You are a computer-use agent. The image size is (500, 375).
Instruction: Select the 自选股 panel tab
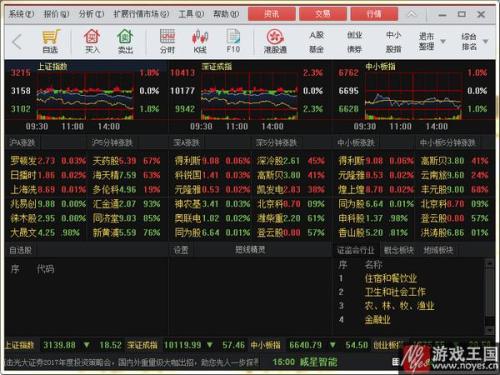coord(21,250)
